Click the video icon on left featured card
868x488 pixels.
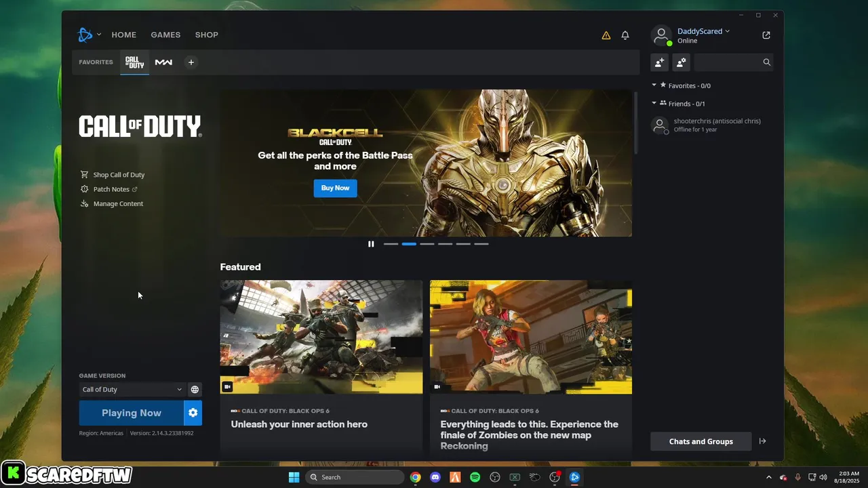(x=228, y=386)
